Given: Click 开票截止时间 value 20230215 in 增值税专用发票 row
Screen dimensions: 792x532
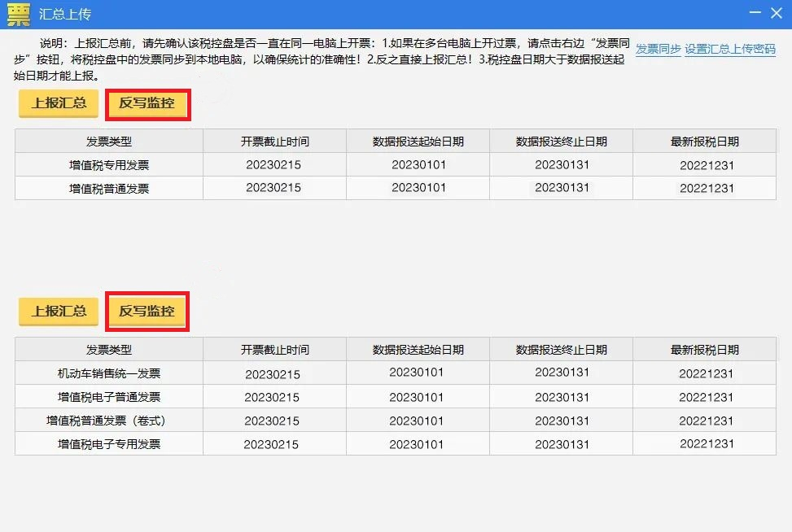Looking at the screenshot, I should click(x=273, y=165).
